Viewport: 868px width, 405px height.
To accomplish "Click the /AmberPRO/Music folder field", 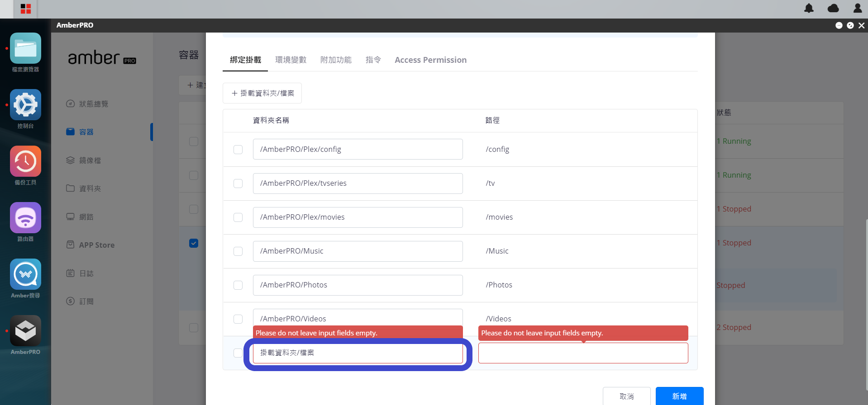I will click(358, 251).
